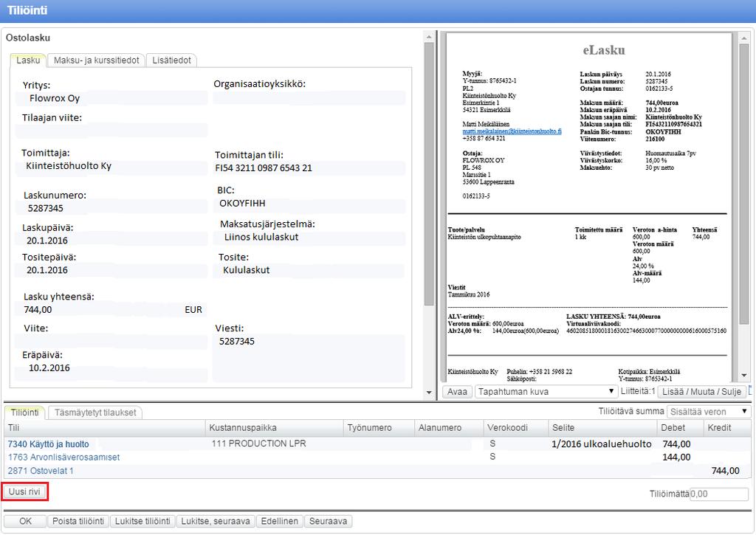Click Maksatusjärjestelmä field Liinos kululaskut

(x=309, y=237)
